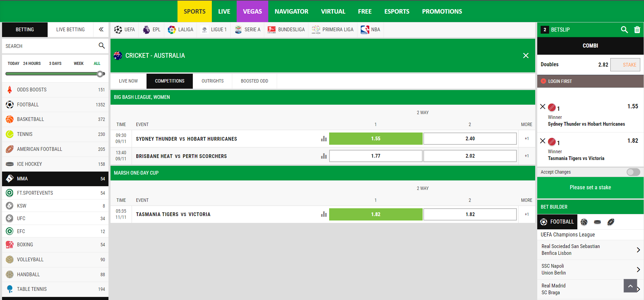
Task: Toggle odds 2.02 for Perth Scorchers
Action: click(x=470, y=156)
